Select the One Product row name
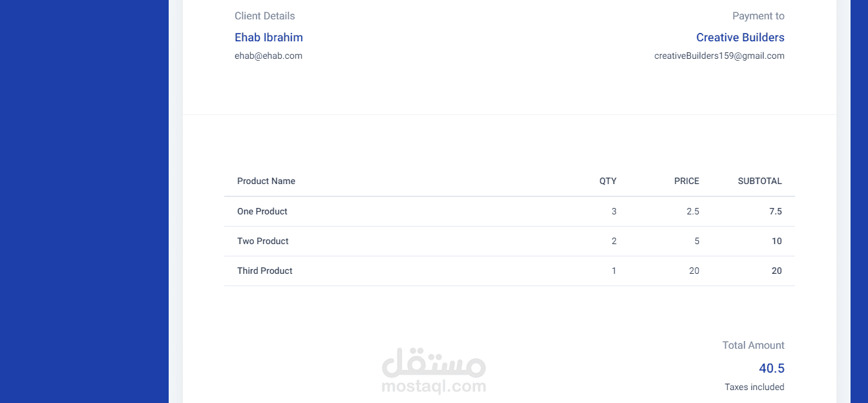The image size is (868, 403). (x=262, y=211)
